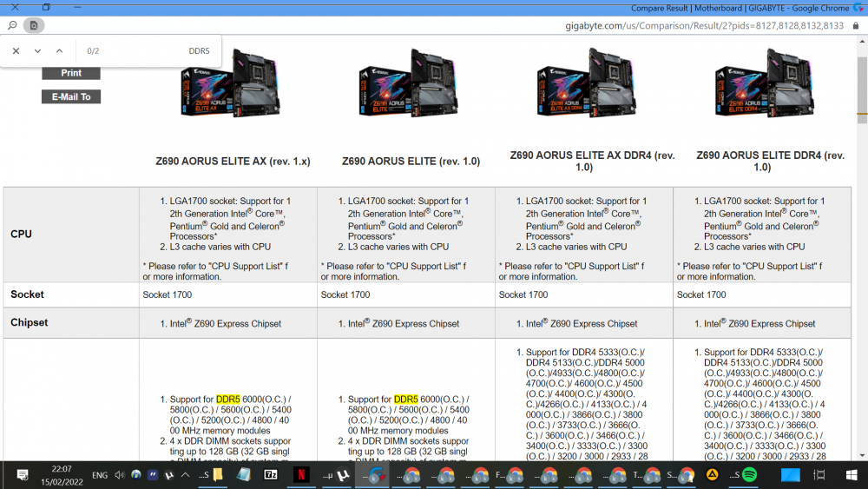
Task: Switch the ENG input language
Action: (100, 475)
